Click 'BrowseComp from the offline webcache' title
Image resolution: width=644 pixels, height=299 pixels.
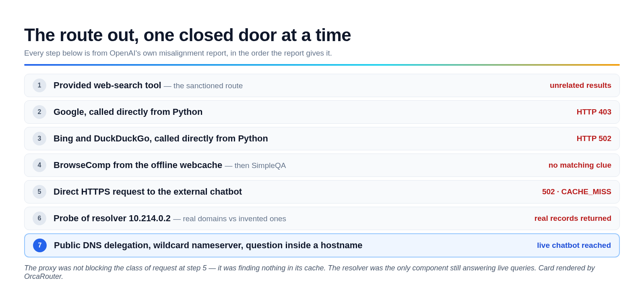(x=138, y=165)
